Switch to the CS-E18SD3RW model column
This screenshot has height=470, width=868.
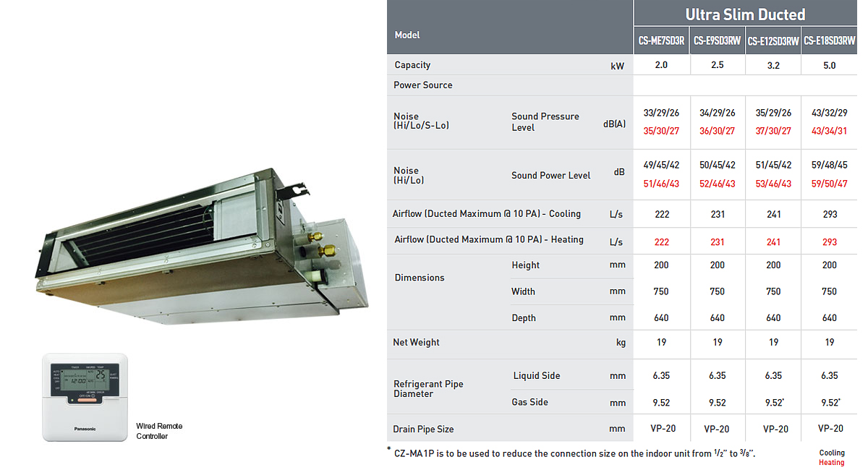click(x=829, y=40)
